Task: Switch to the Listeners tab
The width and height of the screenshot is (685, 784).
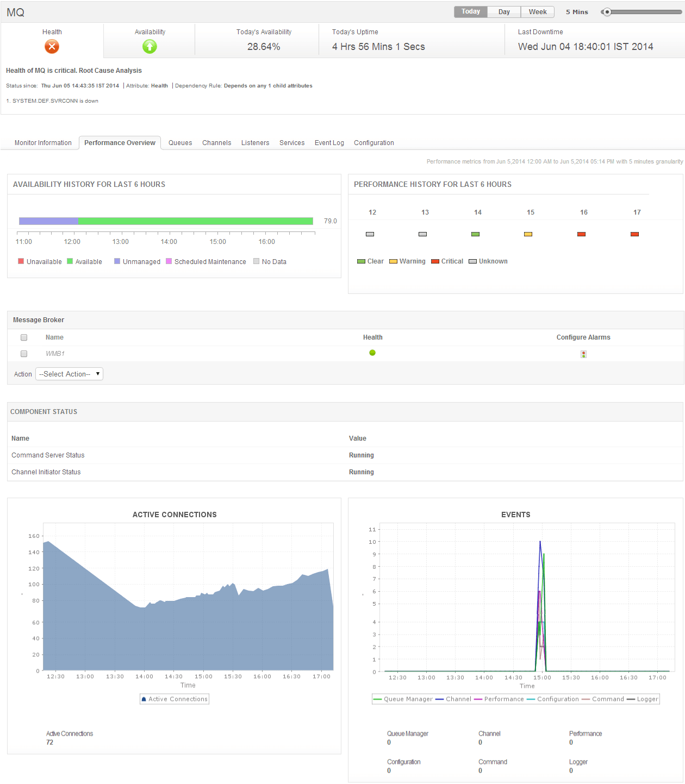Action: point(255,143)
